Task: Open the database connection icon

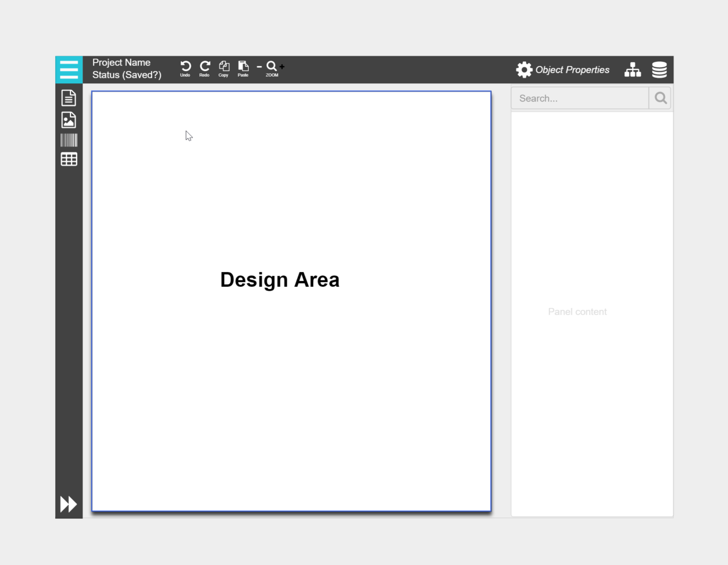Action: pyautogui.click(x=659, y=70)
